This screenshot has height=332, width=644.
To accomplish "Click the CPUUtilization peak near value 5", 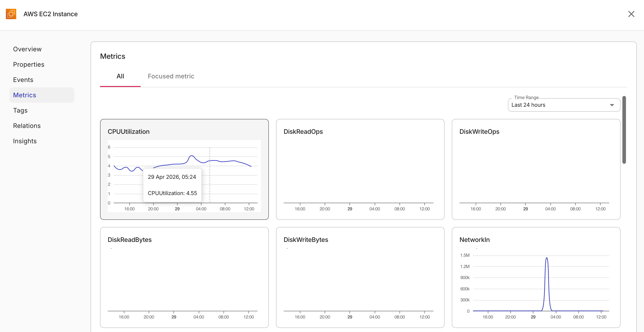I will 192,156.
